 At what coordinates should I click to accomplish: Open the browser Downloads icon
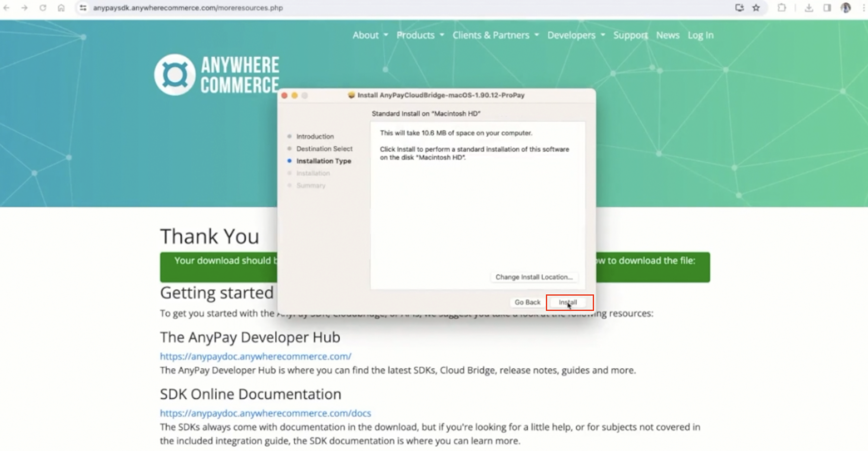click(809, 8)
